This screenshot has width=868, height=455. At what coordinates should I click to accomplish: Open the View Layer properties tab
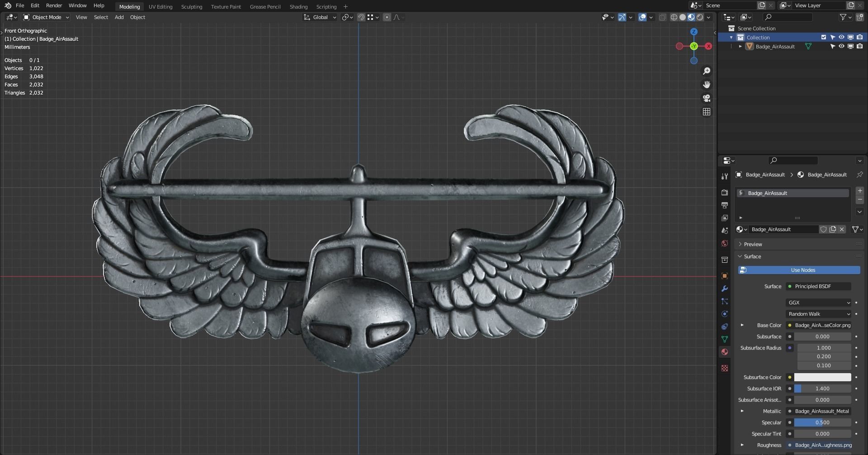point(725,218)
